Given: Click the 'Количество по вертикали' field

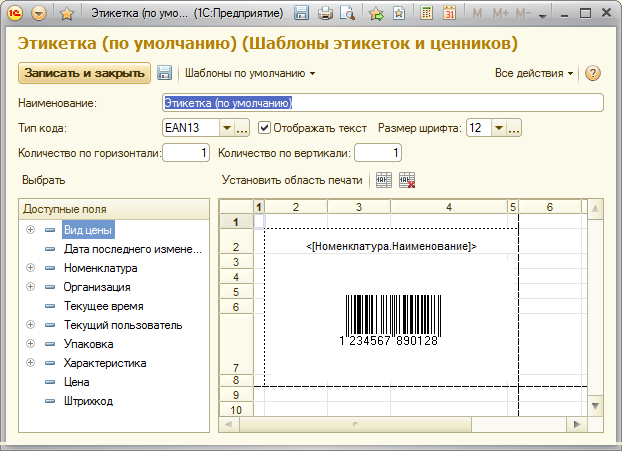Looking at the screenshot, I should coord(378,153).
